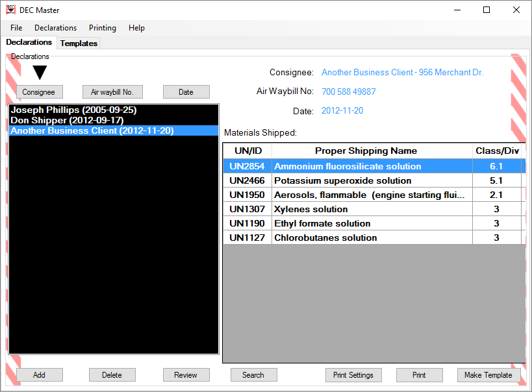The width and height of the screenshot is (532, 392).
Task: Sort declarations by Consignee button
Action: (40, 92)
